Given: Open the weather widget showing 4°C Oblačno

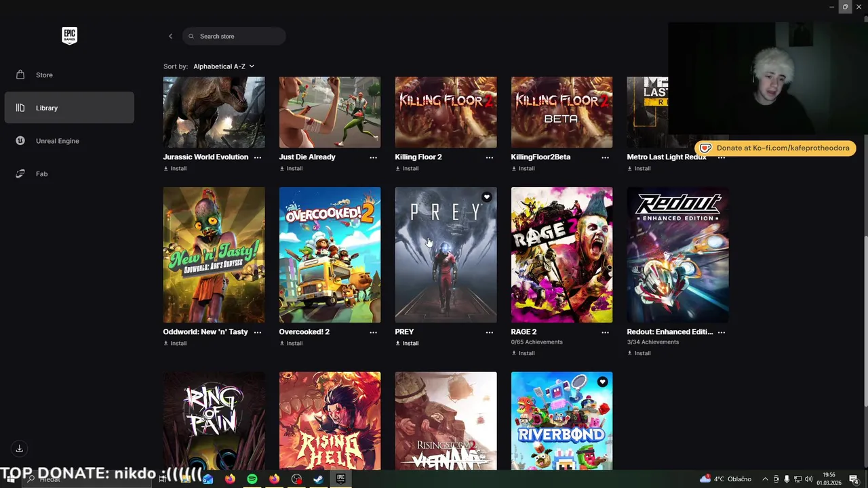Looking at the screenshot, I should [725, 479].
